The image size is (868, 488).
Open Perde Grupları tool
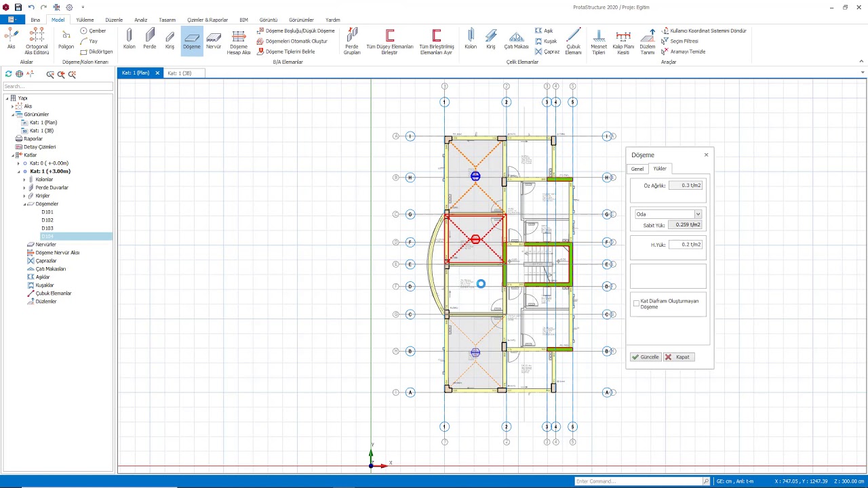pos(352,41)
